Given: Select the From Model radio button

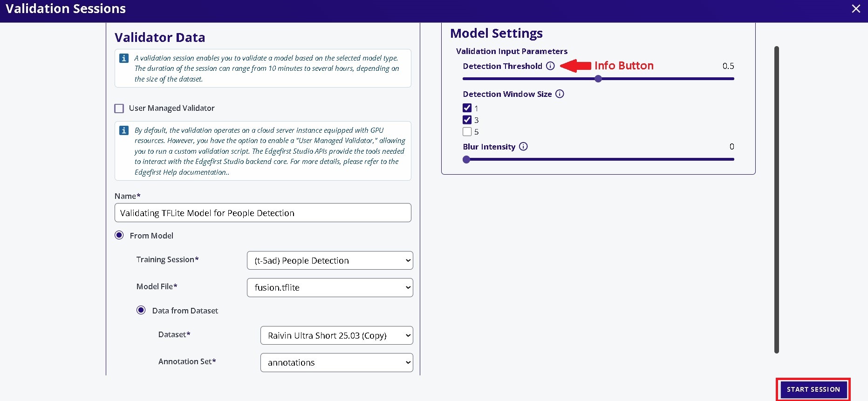Looking at the screenshot, I should click(x=119, y=236).
